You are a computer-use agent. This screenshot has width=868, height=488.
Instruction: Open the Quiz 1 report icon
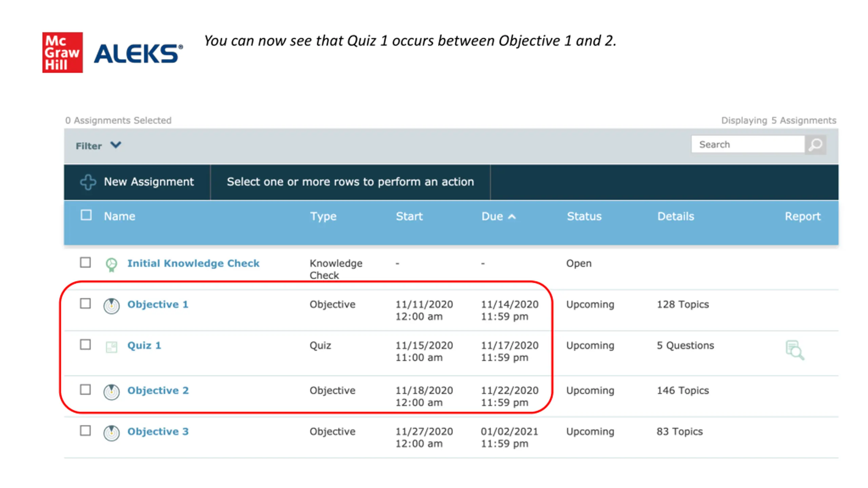[794, 350]
